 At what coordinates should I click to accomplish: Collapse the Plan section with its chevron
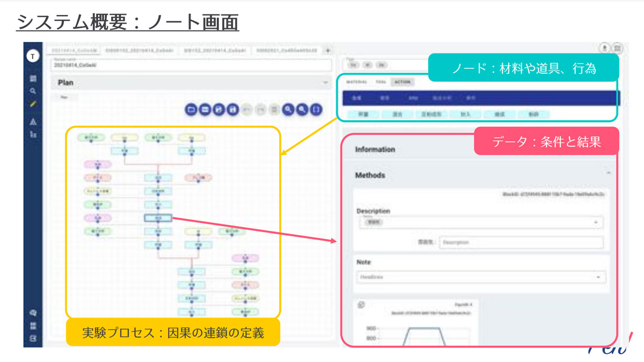325,83
